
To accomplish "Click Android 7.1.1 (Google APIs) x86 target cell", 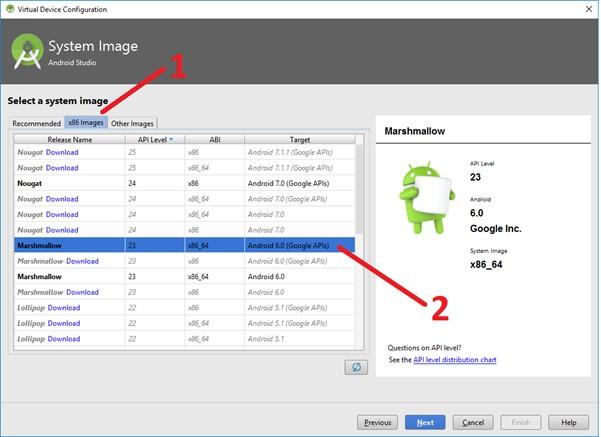I will (x=300, y=152).
